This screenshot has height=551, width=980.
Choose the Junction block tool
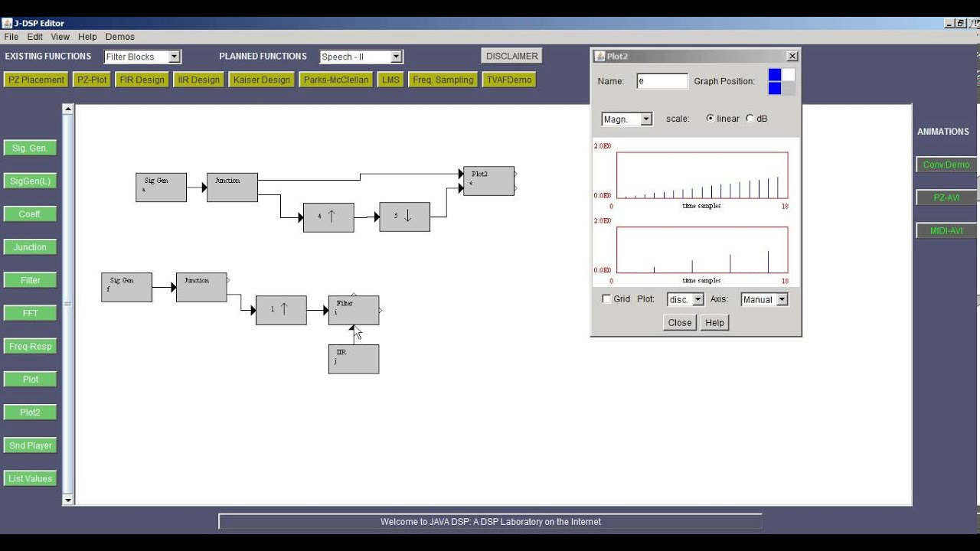coord(30,247)
